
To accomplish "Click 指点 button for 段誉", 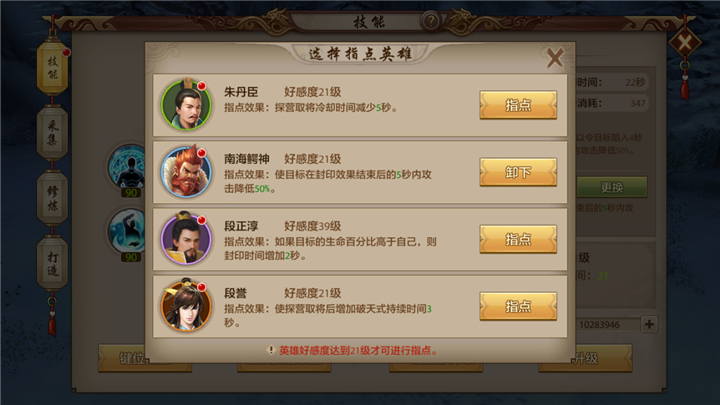I will (x=518, y=306).
